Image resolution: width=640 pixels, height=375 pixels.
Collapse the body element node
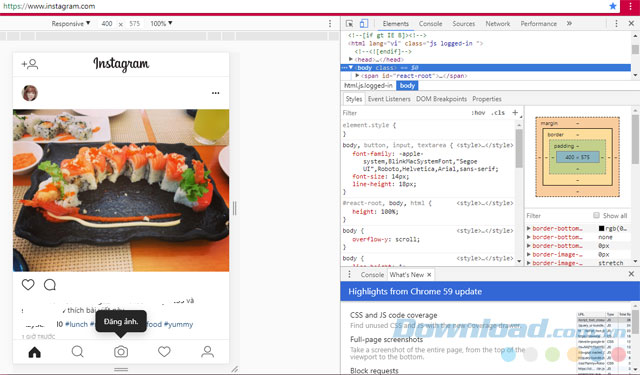coord(351,68)
